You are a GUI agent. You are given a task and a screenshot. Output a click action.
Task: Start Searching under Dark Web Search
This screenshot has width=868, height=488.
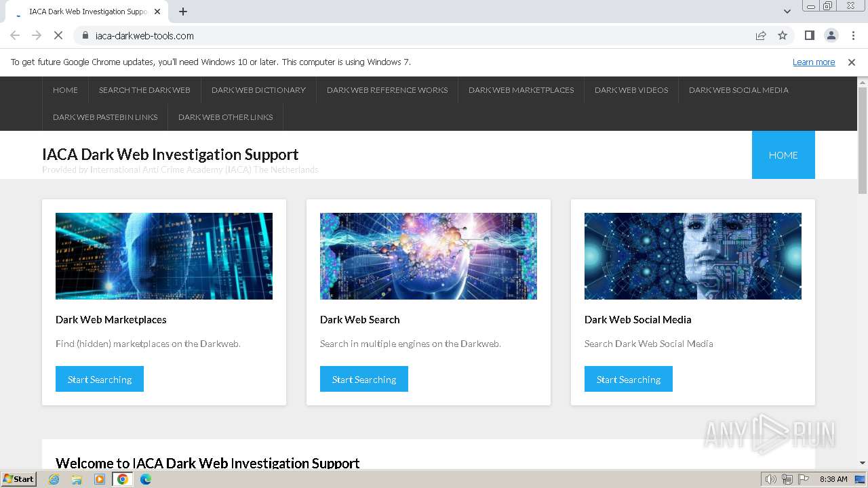364,380
